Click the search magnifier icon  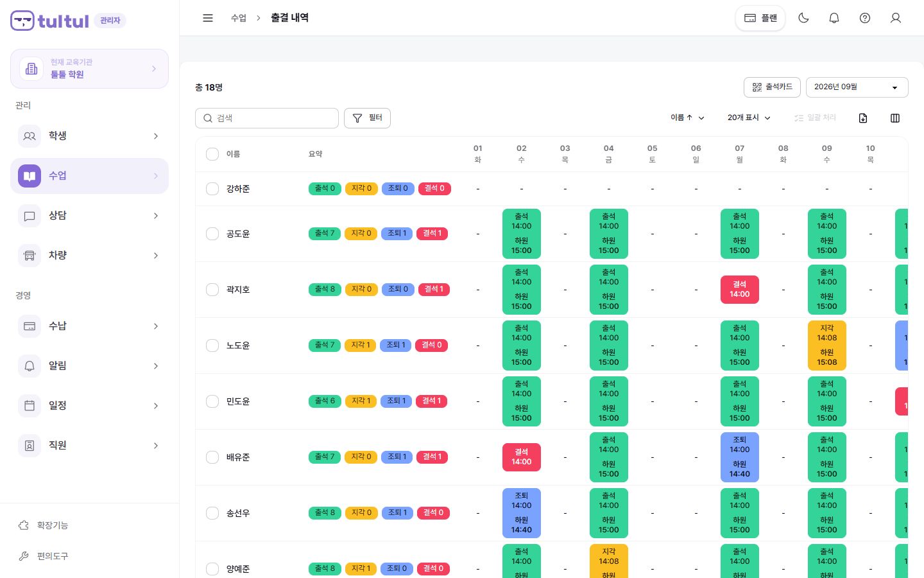tap(208, 118)
